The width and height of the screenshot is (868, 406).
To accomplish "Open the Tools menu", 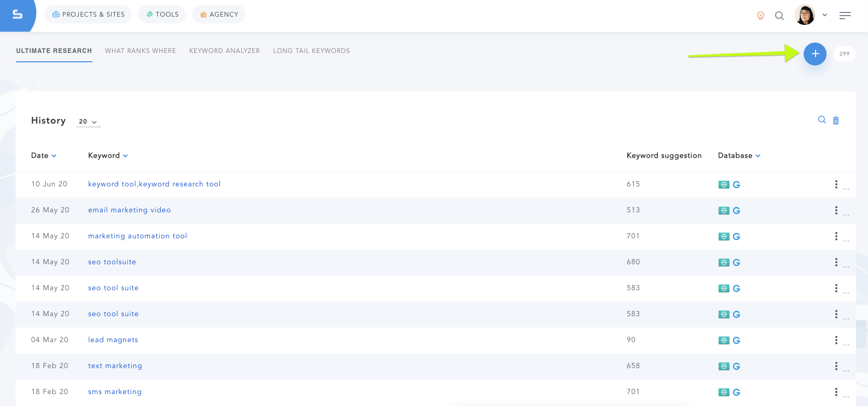I will tap(162, 15).
